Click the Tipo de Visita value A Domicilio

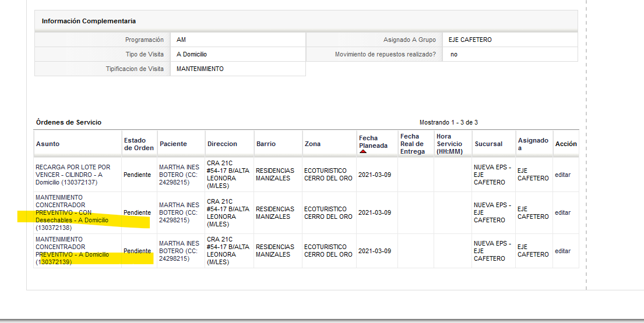click(x=191, y=54)
